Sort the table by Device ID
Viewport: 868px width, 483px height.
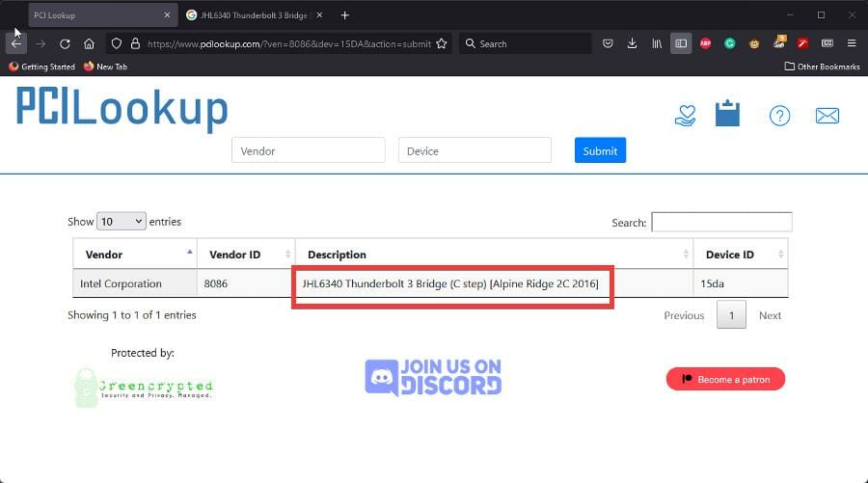[x=741, y=255]
